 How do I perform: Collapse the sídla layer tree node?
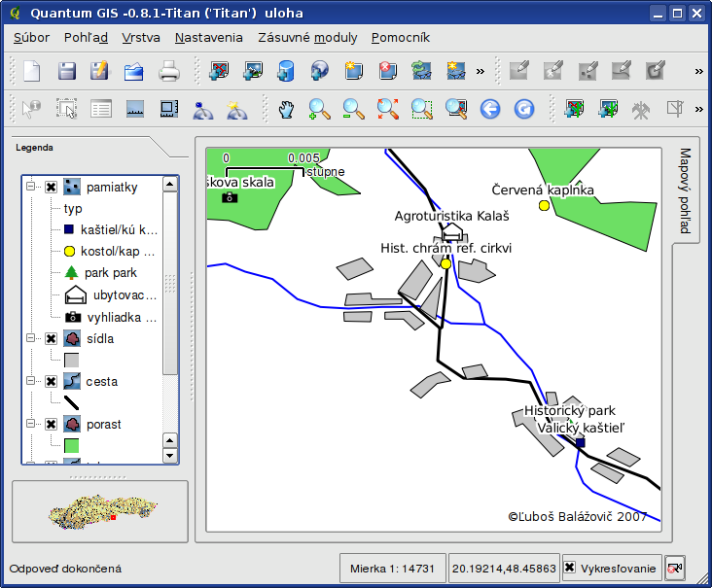[30, 338]
